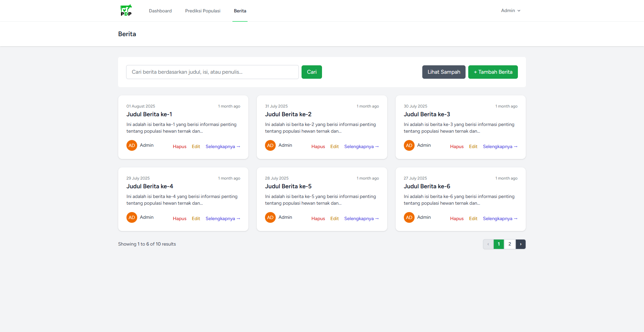Open the Admin user dropdown
The image size is (644, 332).
pos(511,11)
